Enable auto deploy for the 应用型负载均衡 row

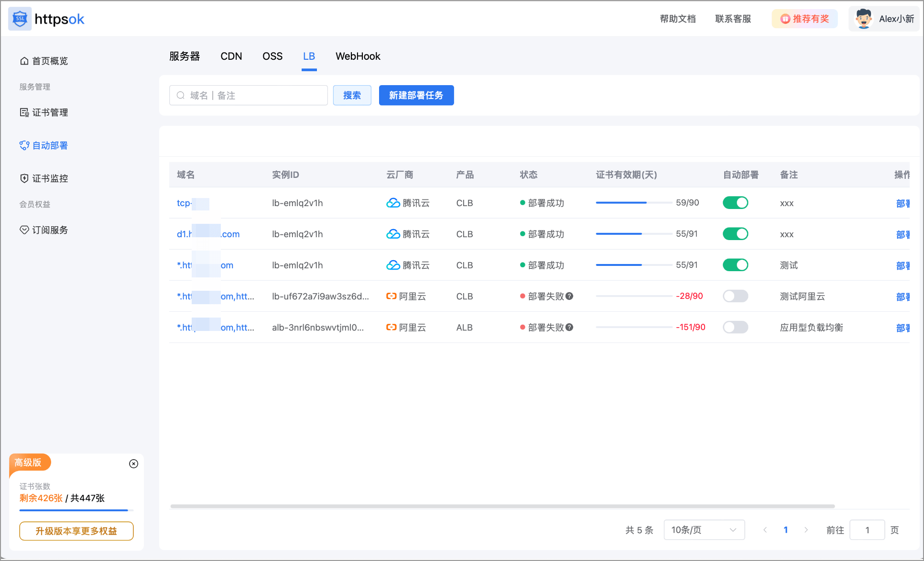pyautogui.click(x=735, y=327)
